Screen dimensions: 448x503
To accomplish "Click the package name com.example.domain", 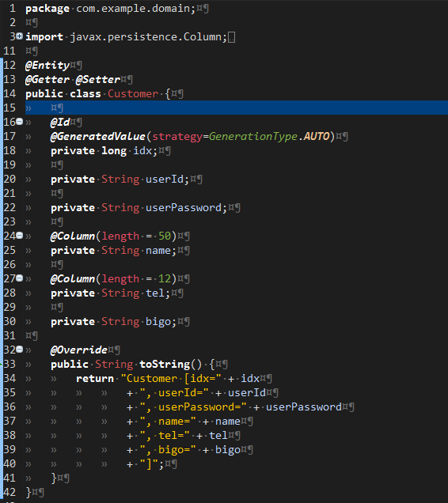I will click(133, 9).
